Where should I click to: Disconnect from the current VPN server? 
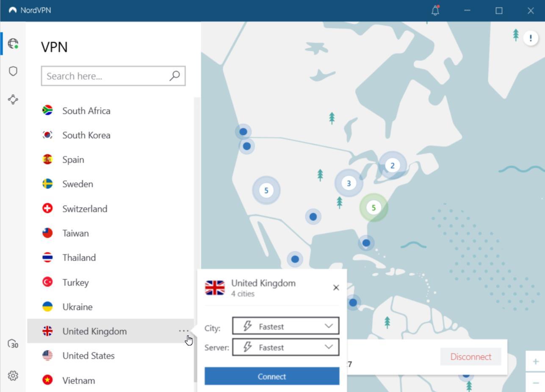point(471,357)
